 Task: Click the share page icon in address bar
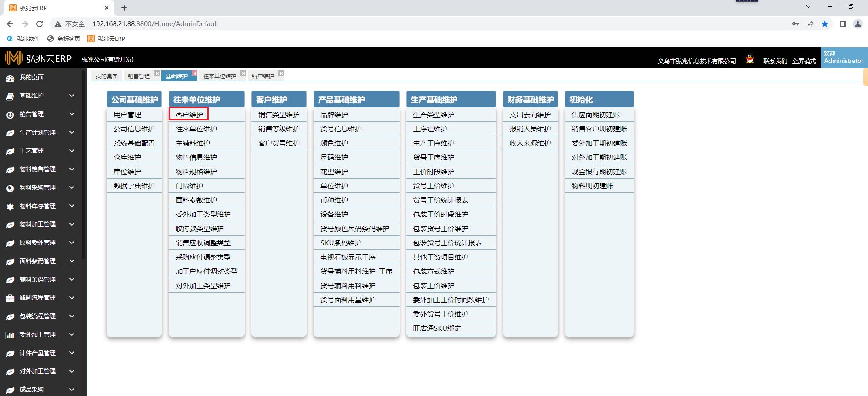(x=810, y=24)
